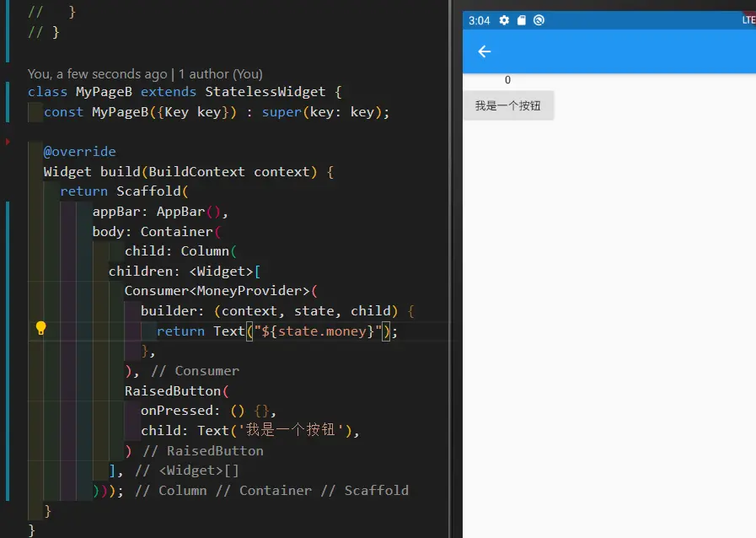Click 'child: Column(' line

[x=181, y=251]
